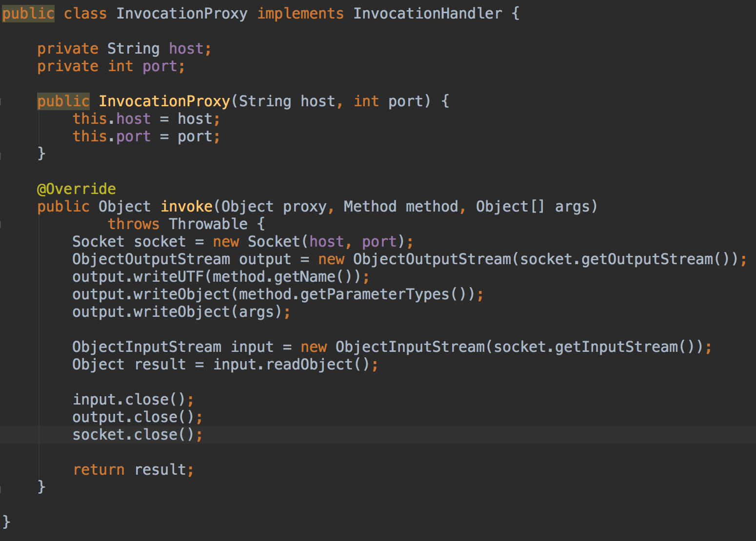Image resolution: width=756 pixels, height=541 pixels.
Task: Click the 'writeUTF' method call
Action: (169, 277)
